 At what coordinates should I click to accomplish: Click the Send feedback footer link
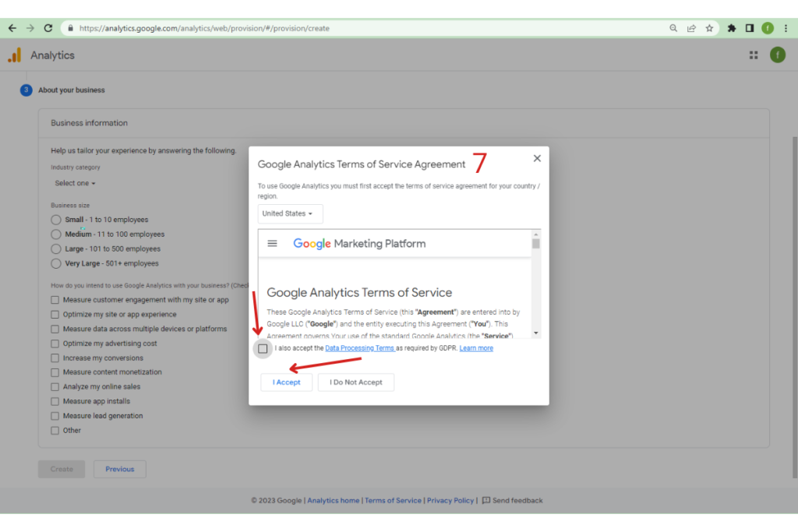517,501
